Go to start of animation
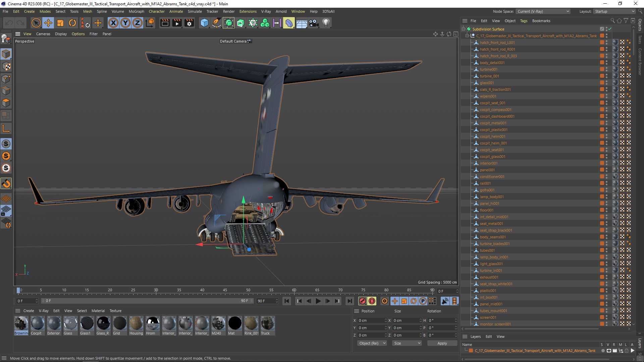The height and width of the screenshot is (362, 644). pyautogui.click(x=287, y=301)
